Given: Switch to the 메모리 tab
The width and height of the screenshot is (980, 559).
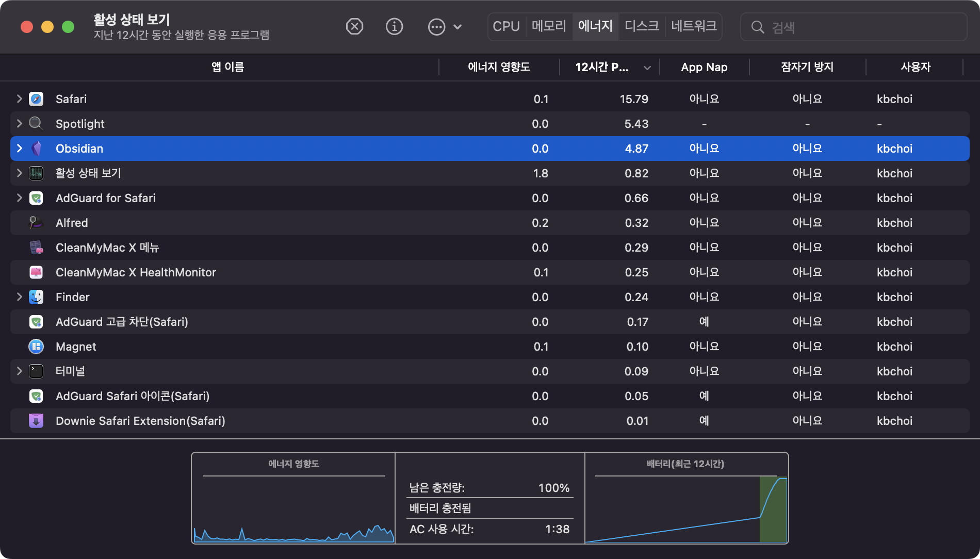Looking at the screenshot, I should (x=549, y=26).
